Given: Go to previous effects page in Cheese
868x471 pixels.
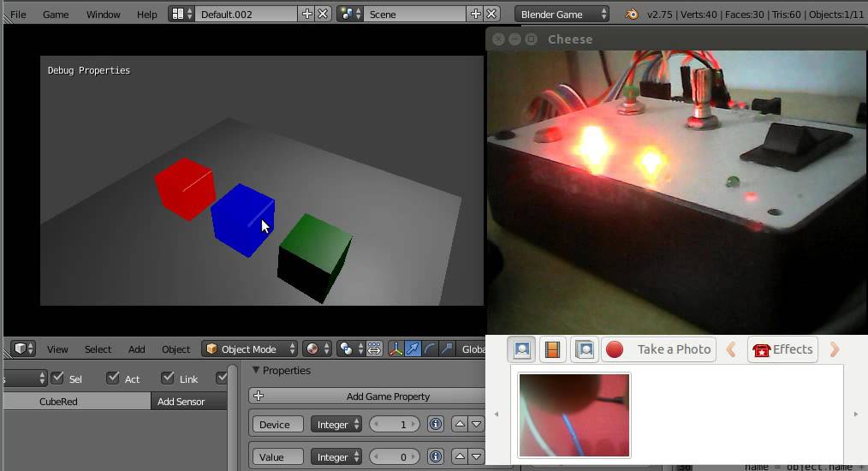Looking at the screenshot, I should [731, 349].
